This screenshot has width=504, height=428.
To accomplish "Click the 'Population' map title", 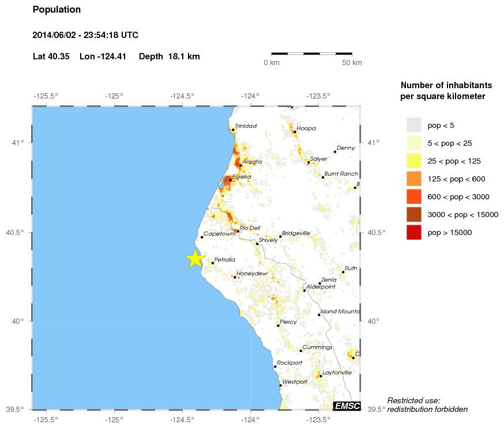I will pyautogui.click(x=57, y=10).
